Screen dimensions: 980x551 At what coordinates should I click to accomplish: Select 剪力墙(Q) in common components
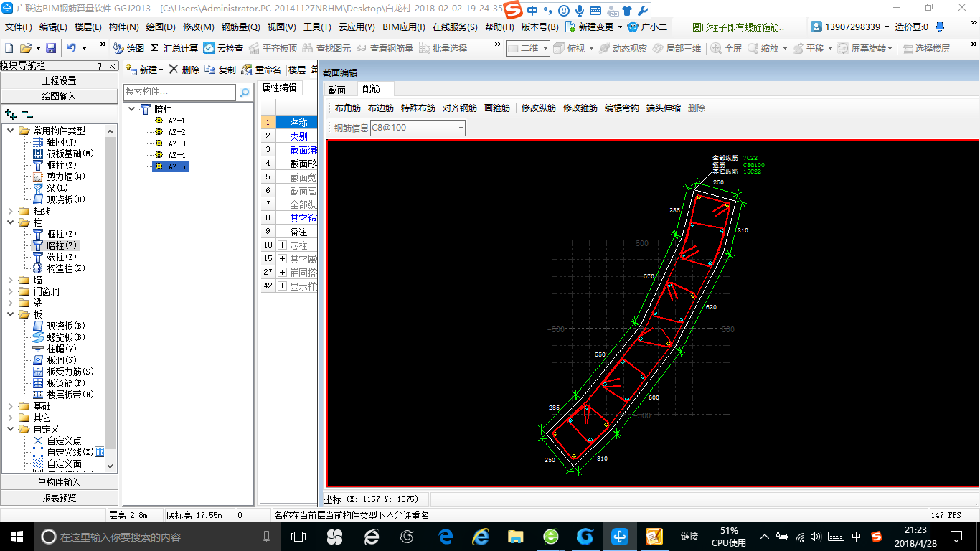pos(58,176)
